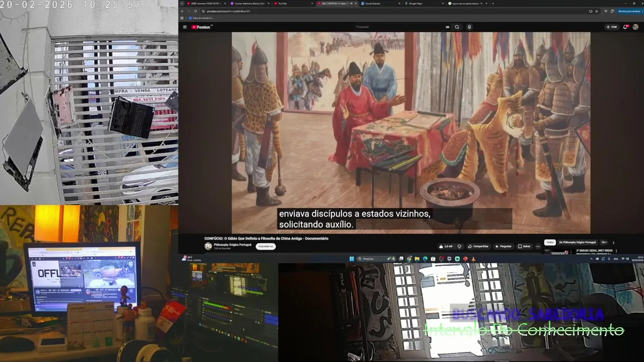
Task: Click the Reiniciar para atualizar button
Action: [x=629, y=11]
